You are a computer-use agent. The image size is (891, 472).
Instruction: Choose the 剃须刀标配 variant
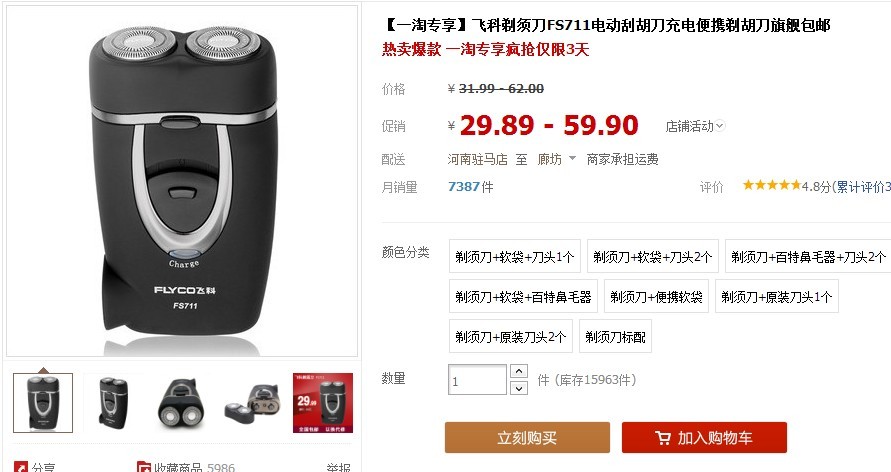pyautogui.click(x=615, y=336)
